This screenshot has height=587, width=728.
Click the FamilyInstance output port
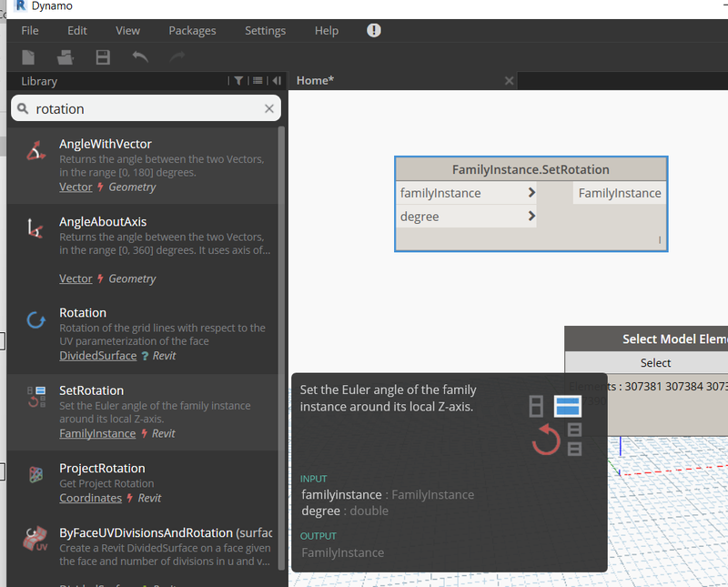click(620, 193)
